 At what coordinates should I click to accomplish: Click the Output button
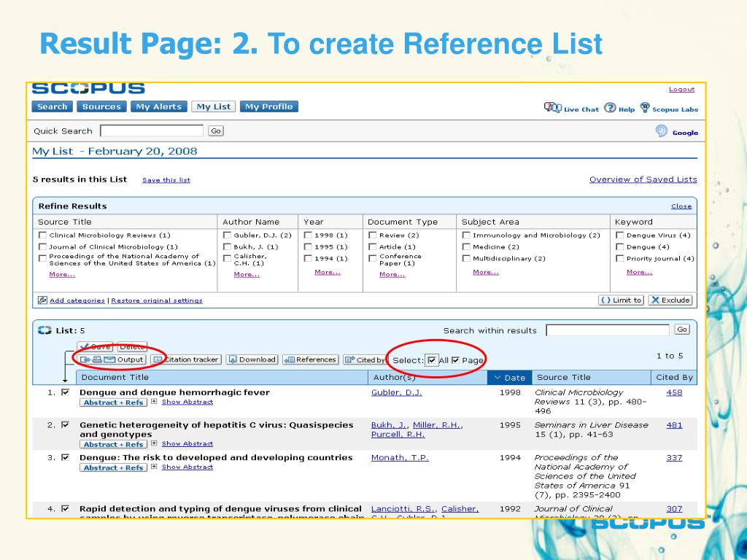(x=112, y=359)
